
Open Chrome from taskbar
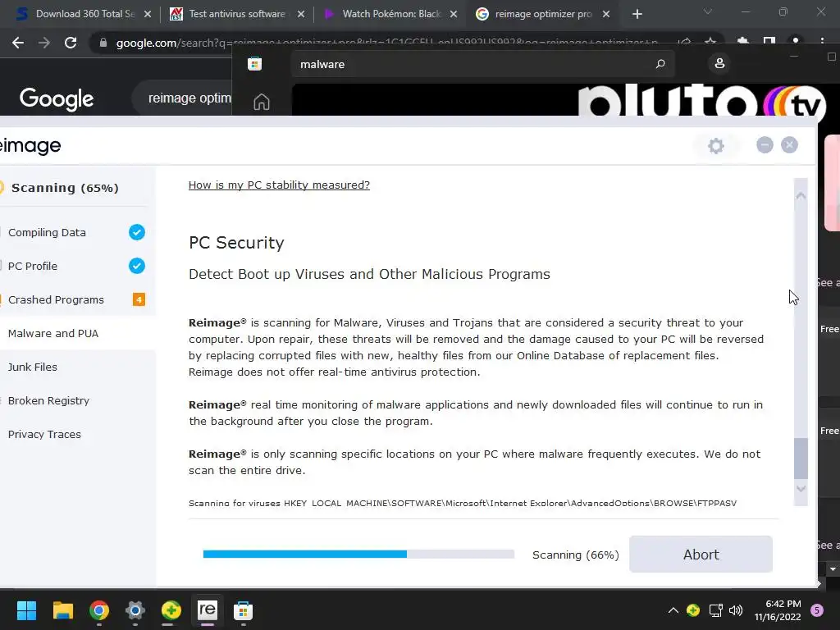(x=99, y=610)
